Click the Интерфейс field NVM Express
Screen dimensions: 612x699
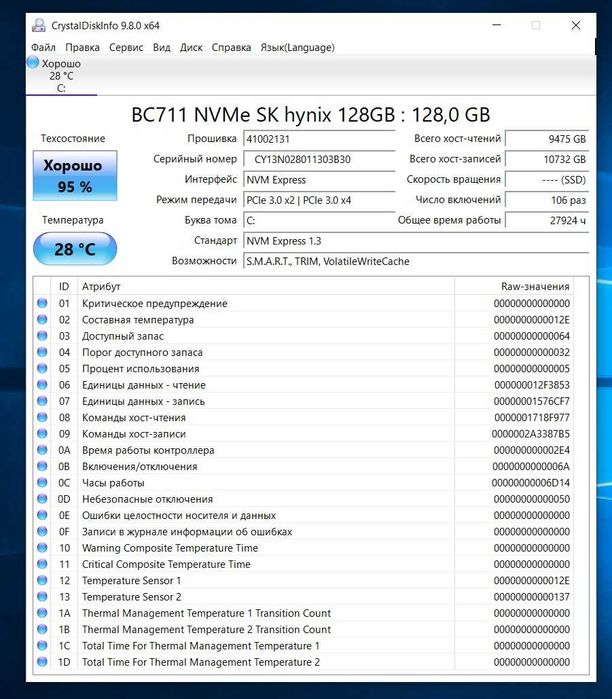click(x=319, y=180)
